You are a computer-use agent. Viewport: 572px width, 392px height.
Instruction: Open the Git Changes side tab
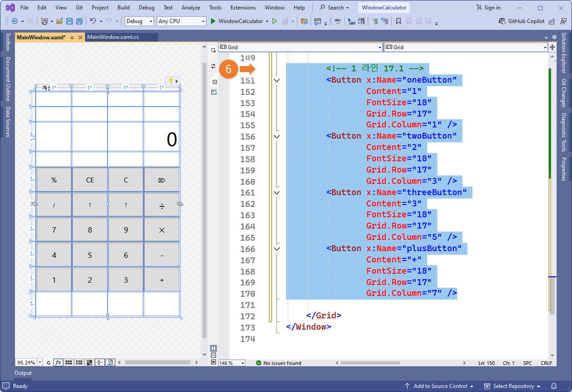[x=564, y=93]
